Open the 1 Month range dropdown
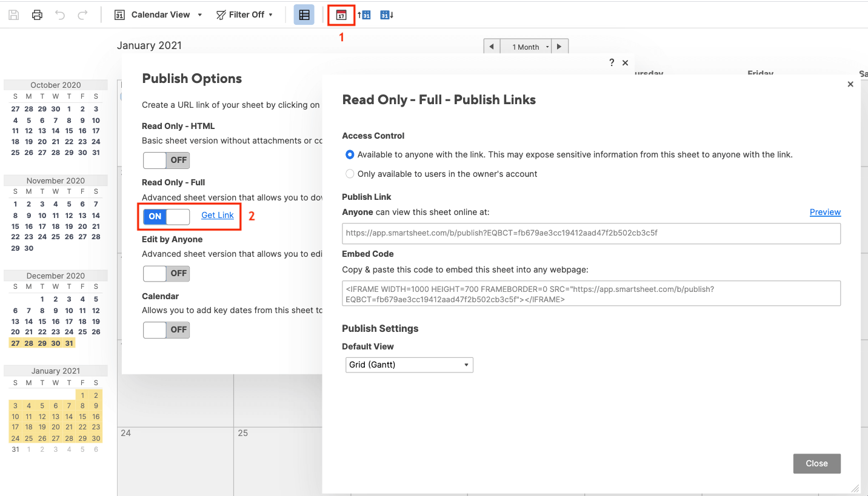 pos(531,47)
